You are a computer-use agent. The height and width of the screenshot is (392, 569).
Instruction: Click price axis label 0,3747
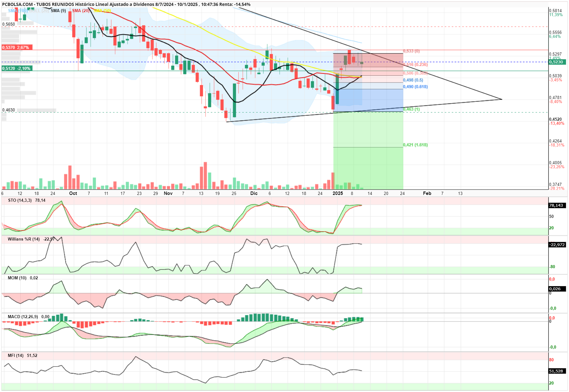[555, 184]
